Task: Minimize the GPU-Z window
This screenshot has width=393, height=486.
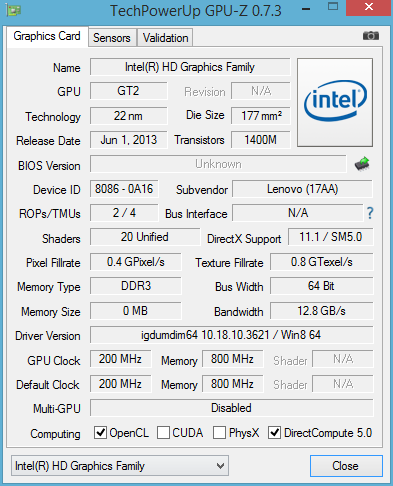Action: pos(306,9)
